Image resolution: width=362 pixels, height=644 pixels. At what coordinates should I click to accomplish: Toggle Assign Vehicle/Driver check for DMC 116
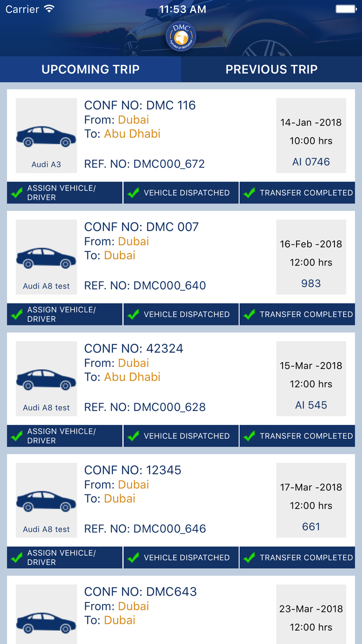point(17,193)
